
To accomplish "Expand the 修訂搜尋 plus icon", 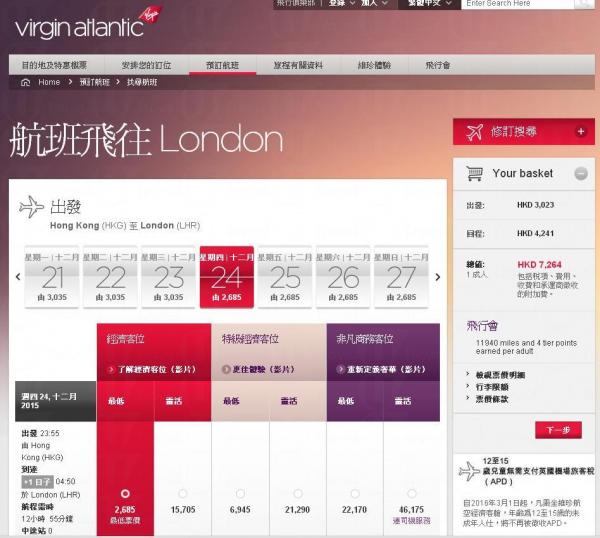I will tap(581, 132).
